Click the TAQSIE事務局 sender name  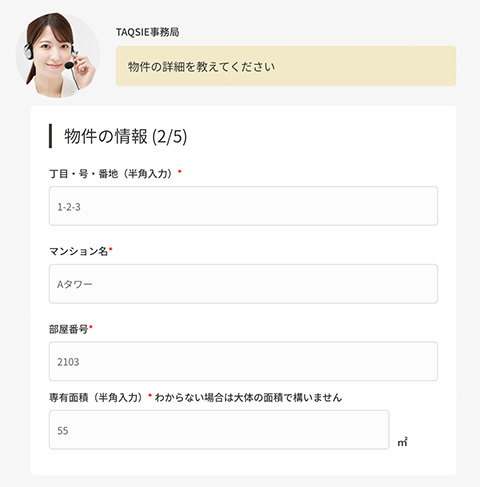(147, 32)
